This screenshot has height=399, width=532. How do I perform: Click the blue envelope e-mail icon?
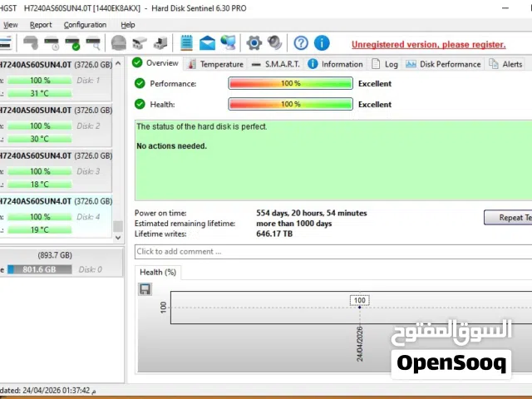207,43
